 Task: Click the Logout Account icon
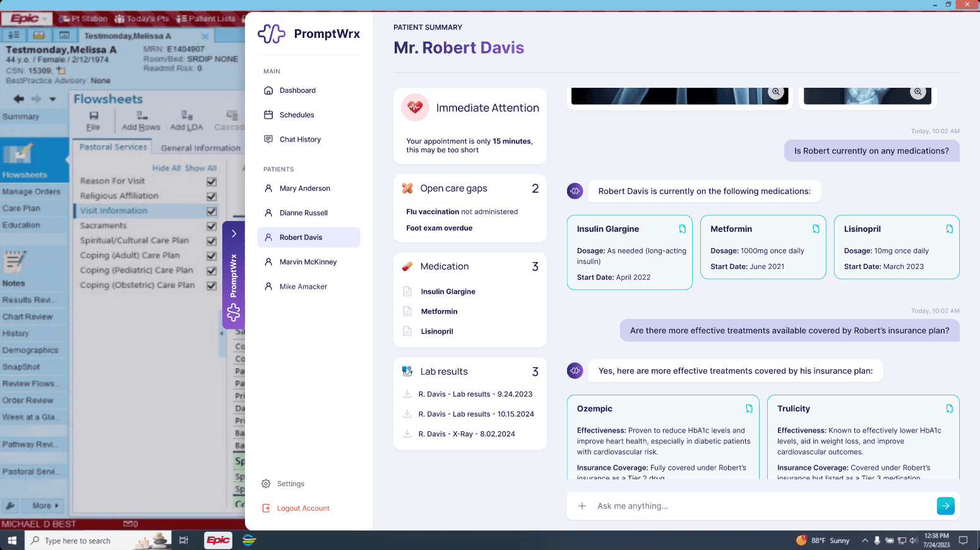(266, 508)
